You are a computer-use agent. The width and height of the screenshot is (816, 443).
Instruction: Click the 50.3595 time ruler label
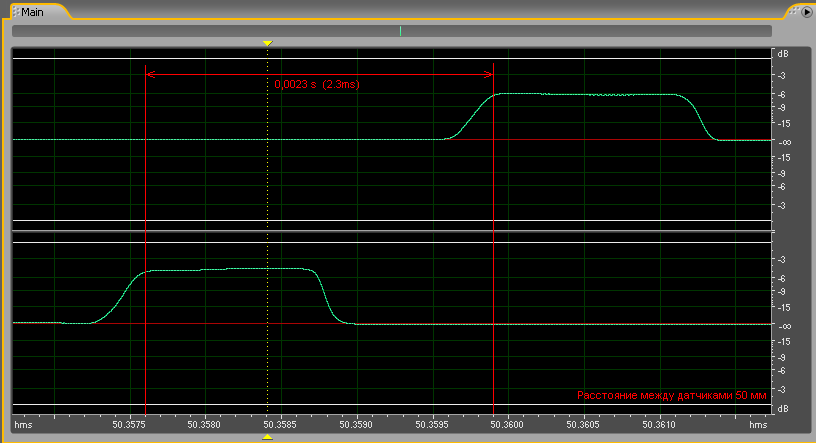tap(432, 425)
